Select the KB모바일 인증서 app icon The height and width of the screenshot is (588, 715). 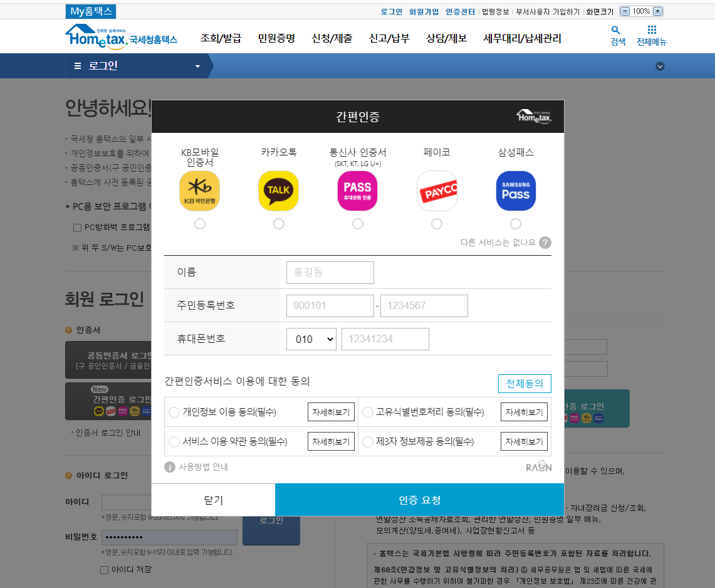click(x=200, y=191)
